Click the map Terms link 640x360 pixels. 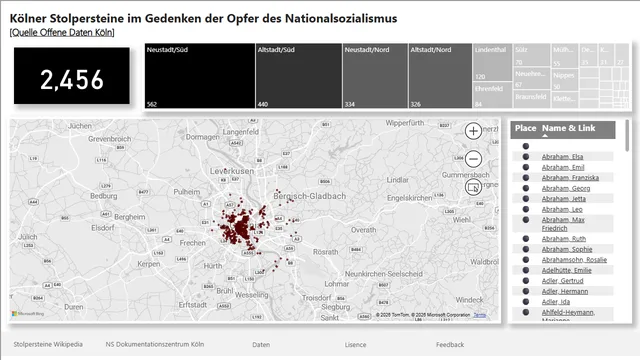coord(480,315)
